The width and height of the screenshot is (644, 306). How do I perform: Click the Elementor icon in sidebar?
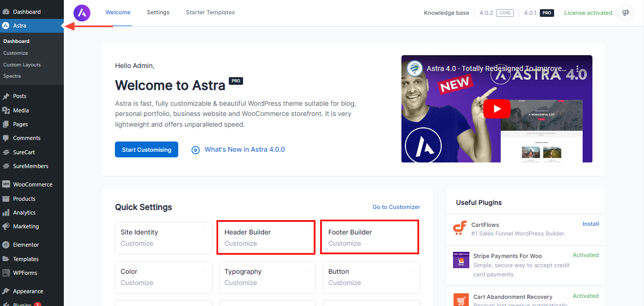point(6,245)
